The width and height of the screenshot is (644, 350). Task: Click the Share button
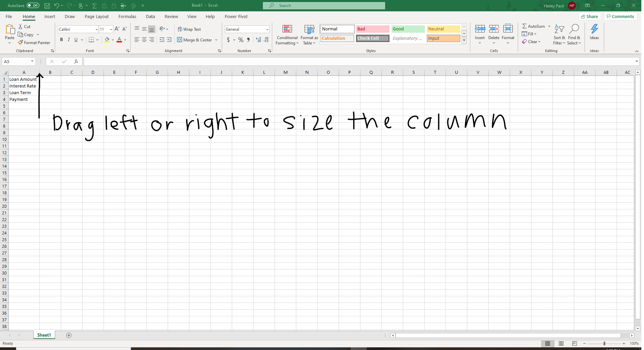coord(590,16)
